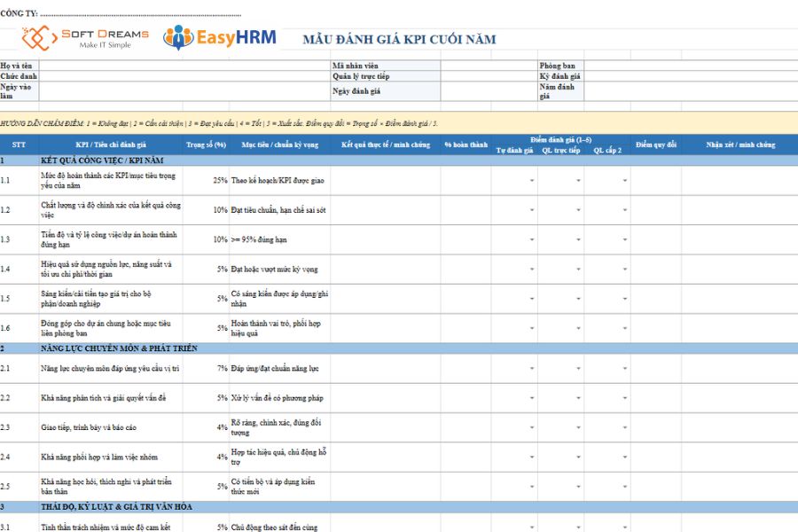Select cell Đạt tiêu chuẩn, hạn chế sai sót
The height and width of the screenshot is (532, 798).
coord(279,210)
